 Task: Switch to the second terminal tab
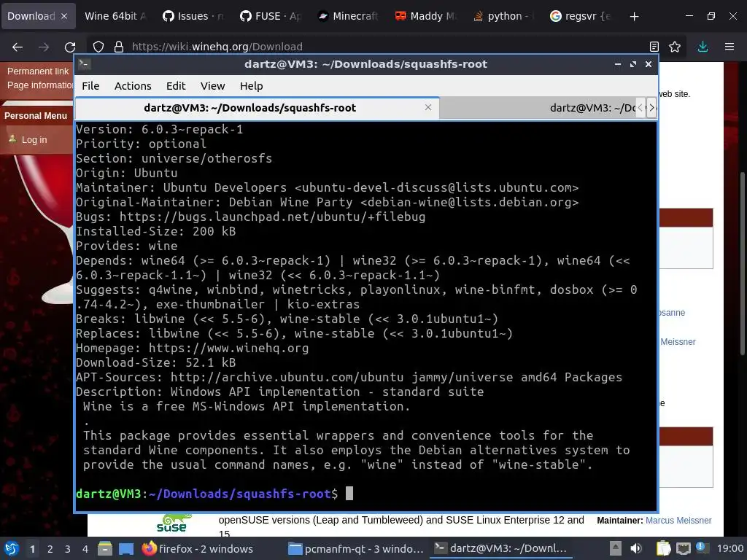538,108
